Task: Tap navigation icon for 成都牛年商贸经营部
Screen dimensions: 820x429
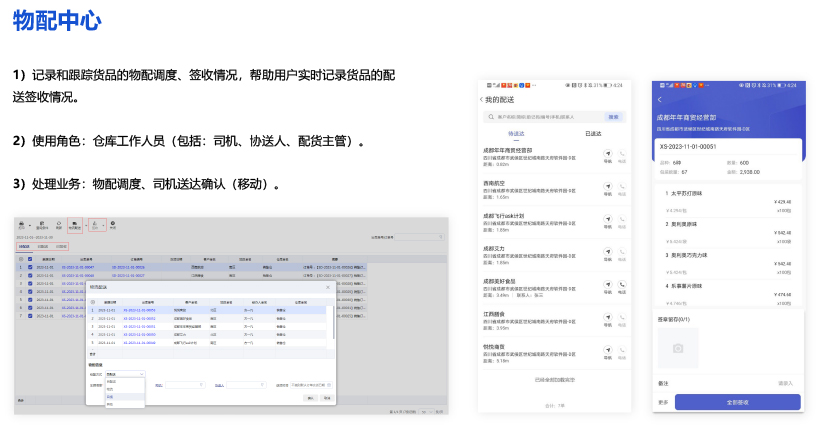Action: (x=607, y=153)
